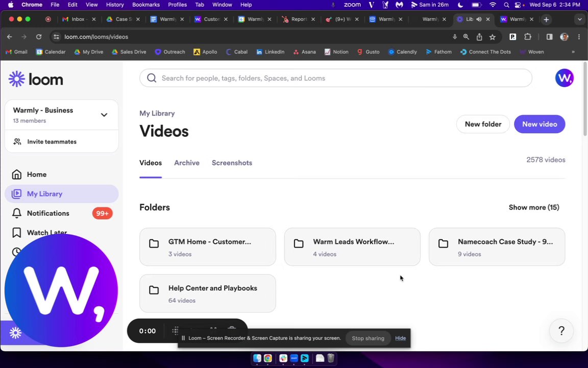Click the My Library breadcrumb text
The image size is (588, 368).
pyautogui.click(x=157, y=113)
